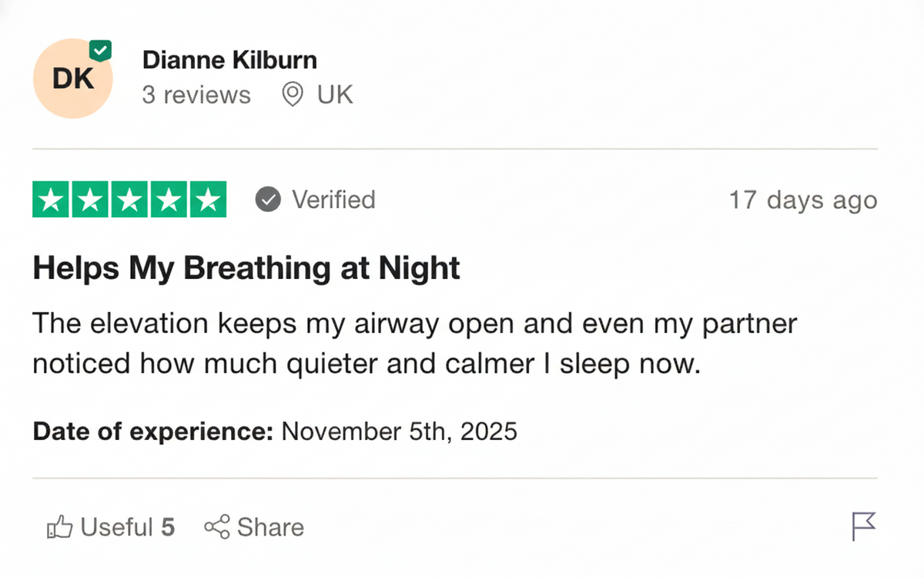Image resolution: width=924 pixels, height=578 pixels.
Task: Click the third green rating star
Action: 129,200
